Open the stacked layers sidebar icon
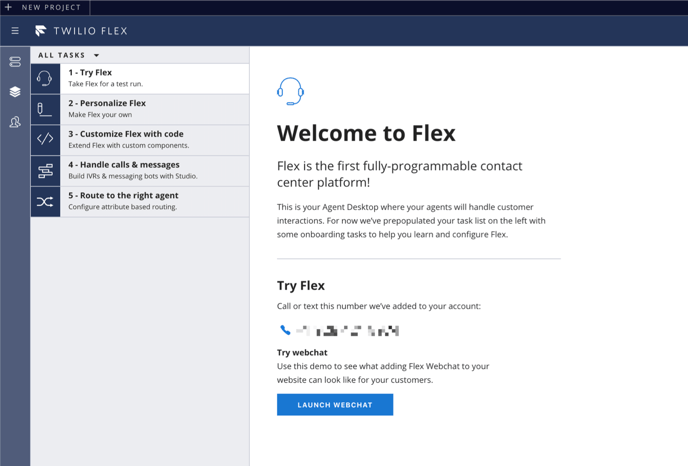This screenshot has height=466, width=688. coord(15,92)
